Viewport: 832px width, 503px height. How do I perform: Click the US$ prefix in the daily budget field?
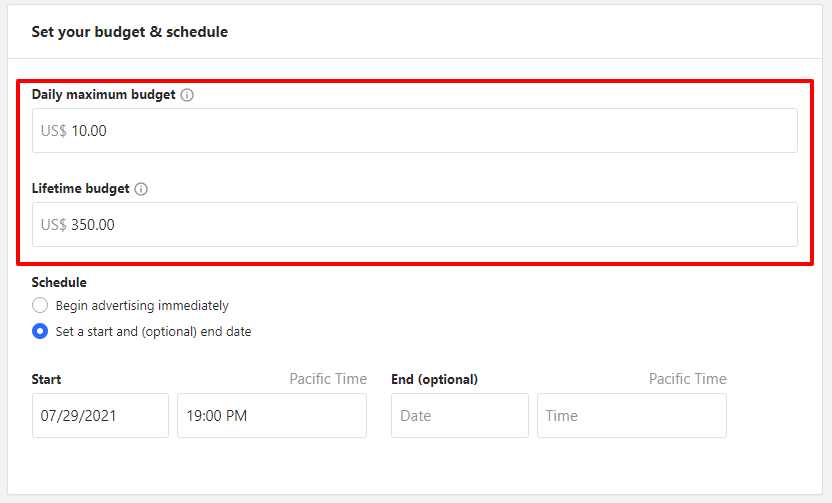(x=54, y=131)
